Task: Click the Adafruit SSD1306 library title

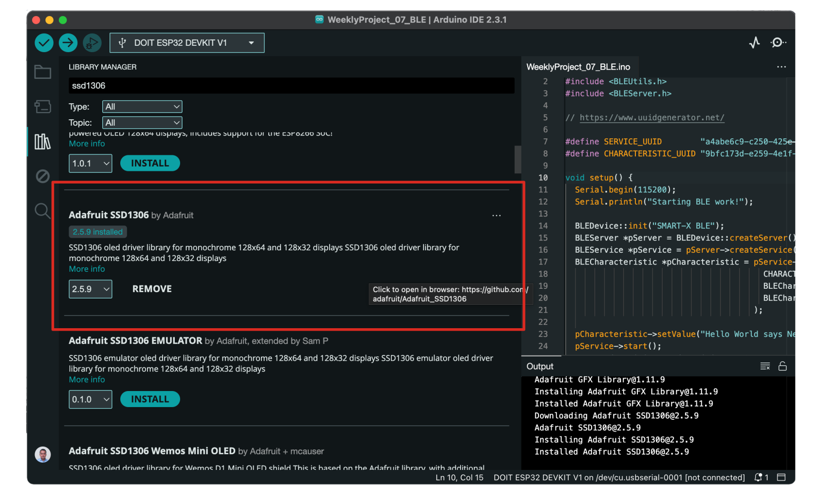Action: (109, 215)
